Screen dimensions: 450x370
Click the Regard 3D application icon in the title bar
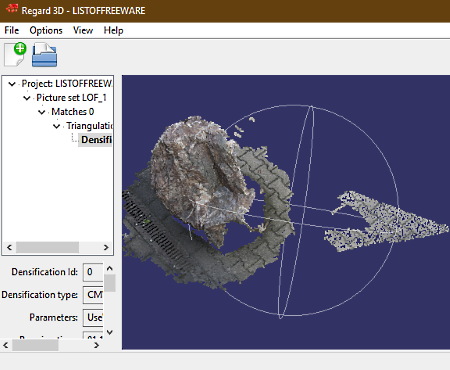(x=11, y=9)
